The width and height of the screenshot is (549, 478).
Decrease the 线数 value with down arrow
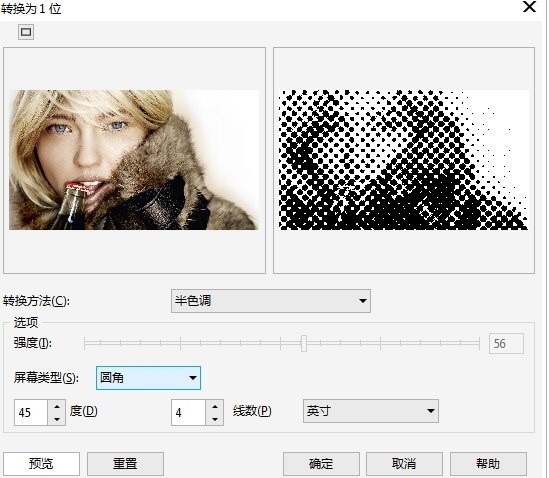215,419
